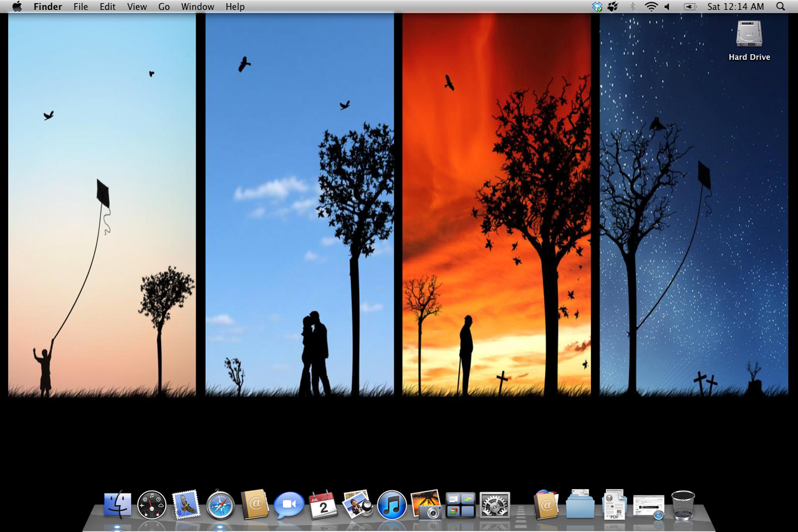
Task: Launch Safari compass icon in dock
Action: point(221,505)
